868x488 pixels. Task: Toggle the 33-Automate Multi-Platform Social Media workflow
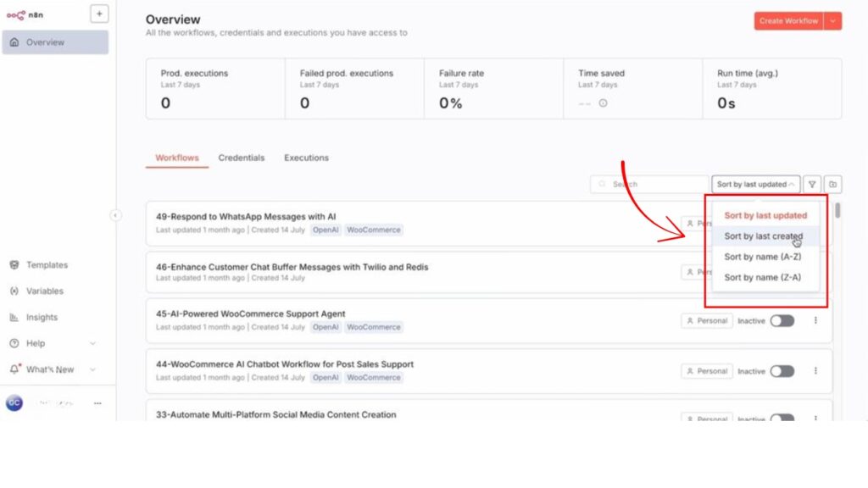[782, 419]
